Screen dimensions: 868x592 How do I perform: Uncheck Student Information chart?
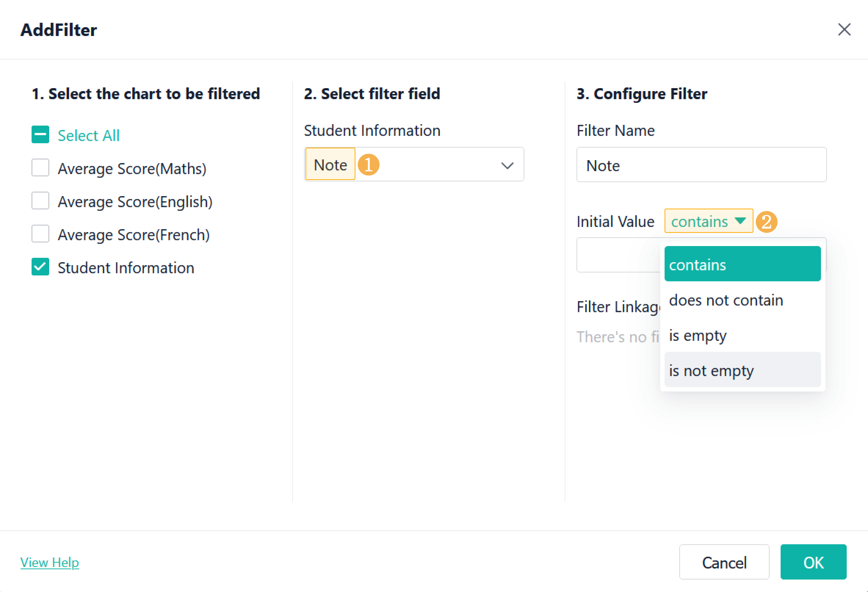(40, 267)
